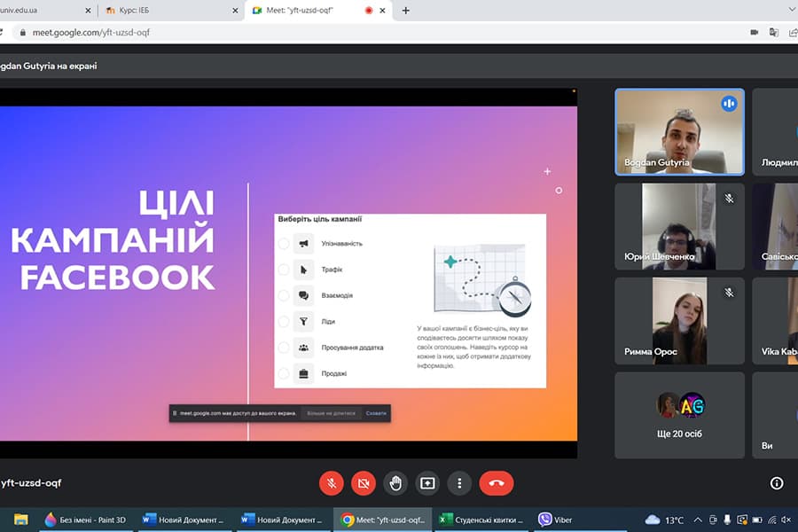This screenshot has height=532, width=798.
Task: Open more options three-dot menu
Action: (x=459, y=483)
